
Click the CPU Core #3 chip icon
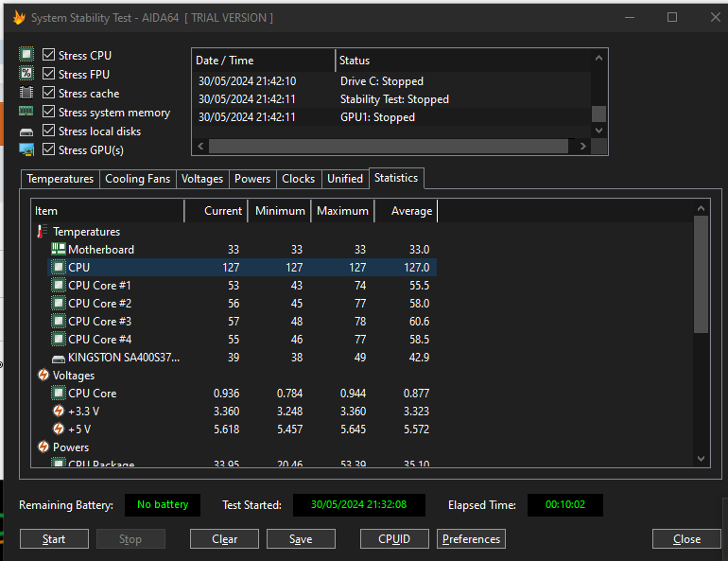[x=59, y=321]
